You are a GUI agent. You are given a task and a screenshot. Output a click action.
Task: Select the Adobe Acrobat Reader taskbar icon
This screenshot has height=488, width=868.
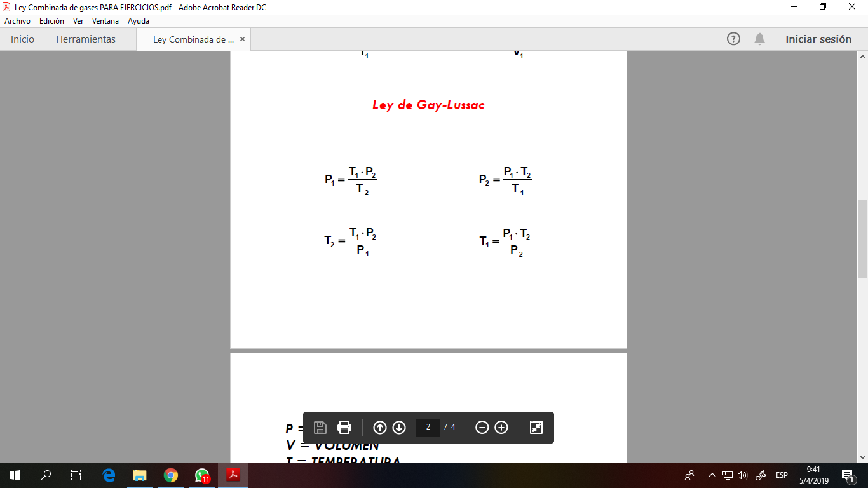coord(233,475)
